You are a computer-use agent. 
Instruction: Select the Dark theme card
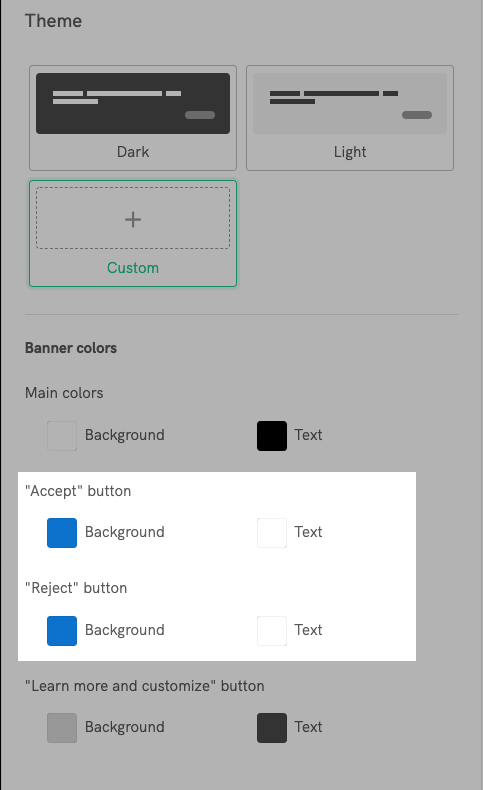(133, 118)
